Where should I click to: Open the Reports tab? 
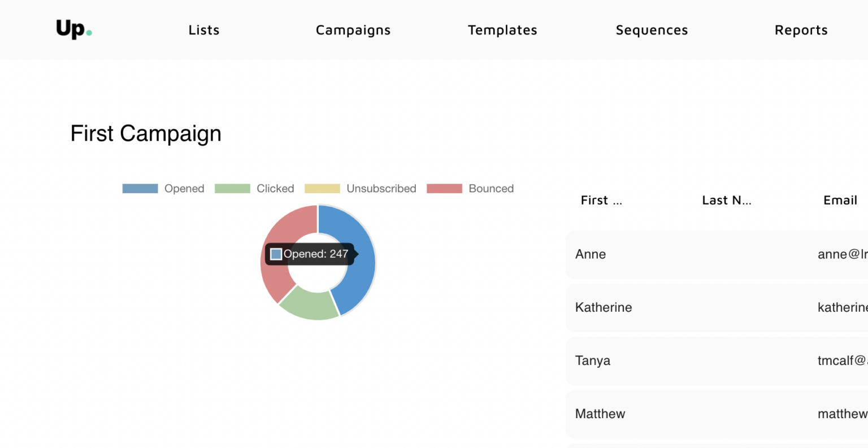pyautogui.click(x=801, y=30)
